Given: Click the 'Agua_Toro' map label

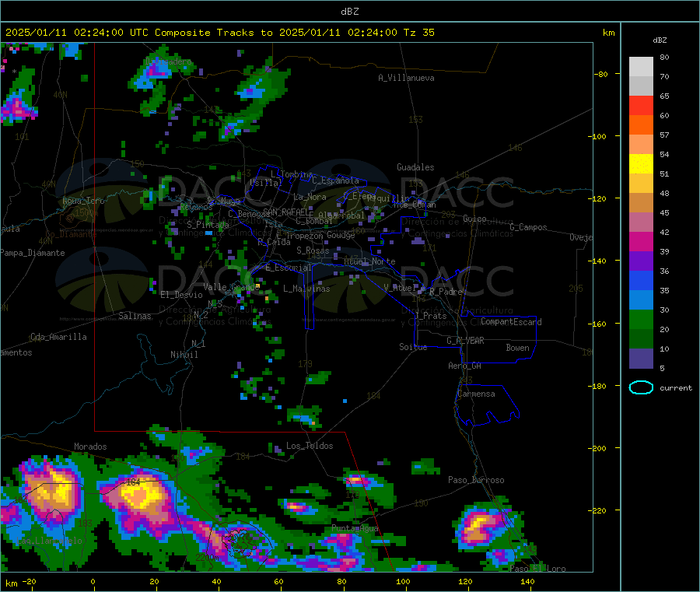Looking at the screenshot, I should click(x=83, y=201).
